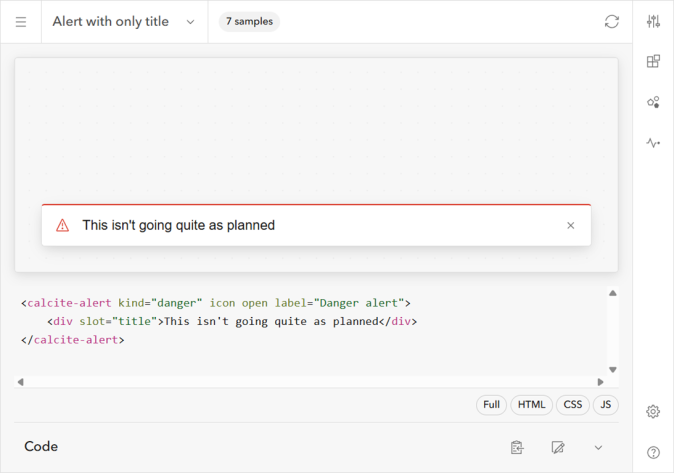Click the edit code pencil icon
This screenshot has width=674, height=473.
558,447
